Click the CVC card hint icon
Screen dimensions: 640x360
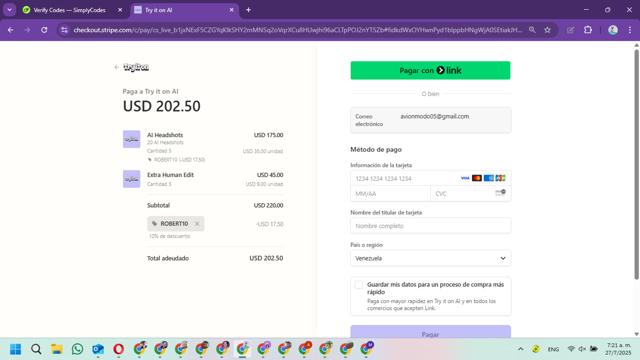pyautogui.click(x=500, y=193)
